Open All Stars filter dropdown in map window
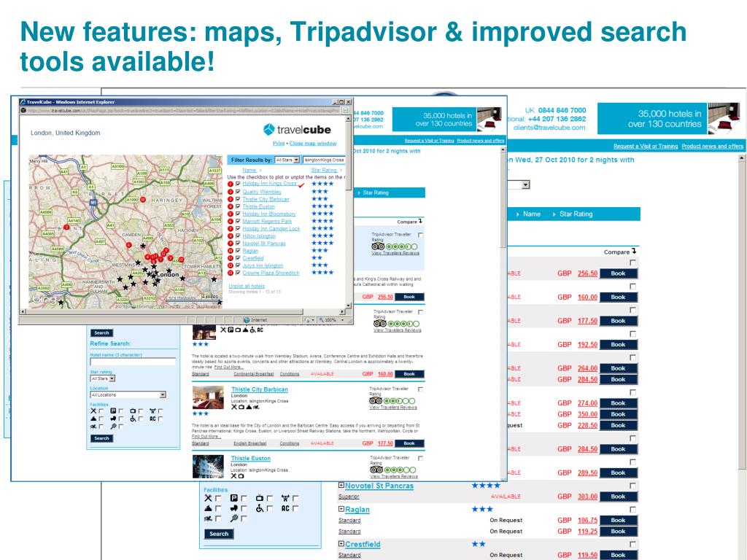Image resolution: width=747 pixels, height=560 pixels. [287, 160]
